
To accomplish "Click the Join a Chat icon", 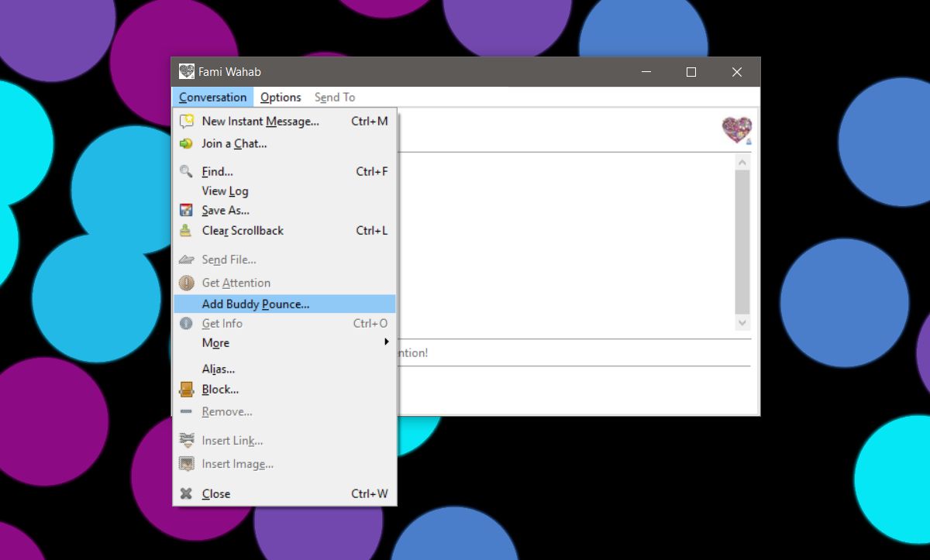I will pyautogui.click(x=186, y=143).
